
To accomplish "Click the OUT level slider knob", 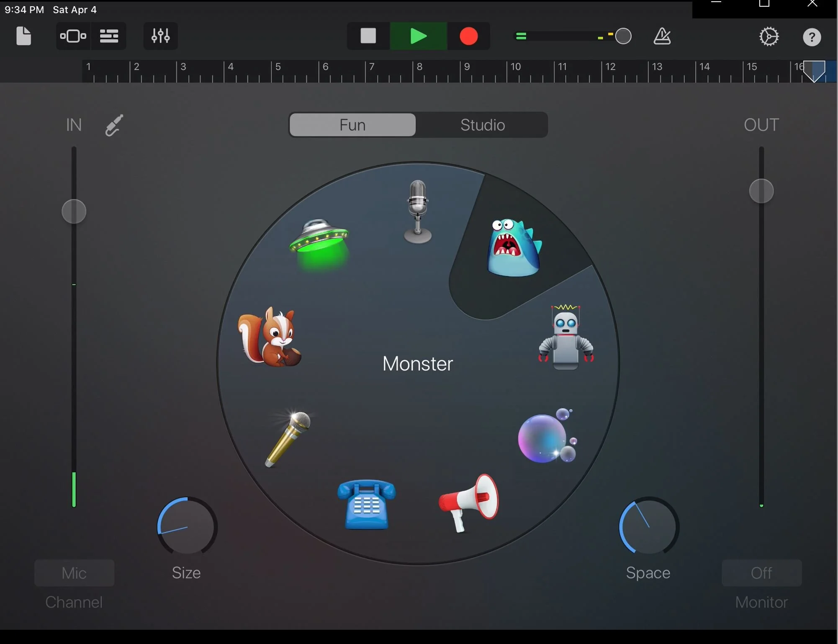I will (x=761, y=191).
